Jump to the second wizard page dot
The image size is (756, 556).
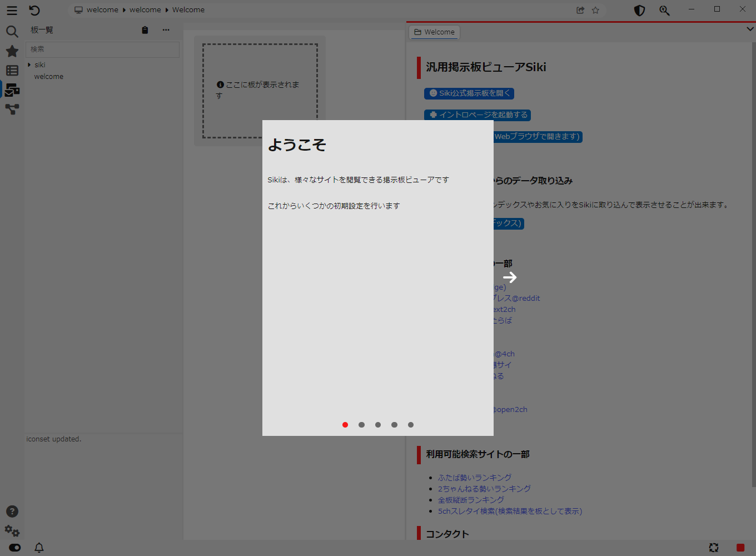click(x=361, y=424)
